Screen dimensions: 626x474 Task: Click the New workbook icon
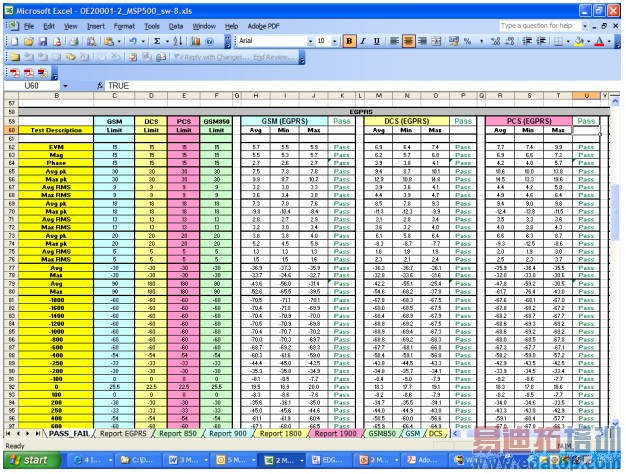(14, 41)
